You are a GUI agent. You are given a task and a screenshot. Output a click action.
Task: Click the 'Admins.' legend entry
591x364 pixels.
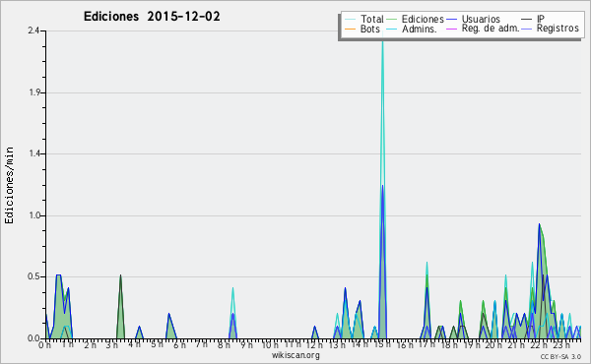412,29
